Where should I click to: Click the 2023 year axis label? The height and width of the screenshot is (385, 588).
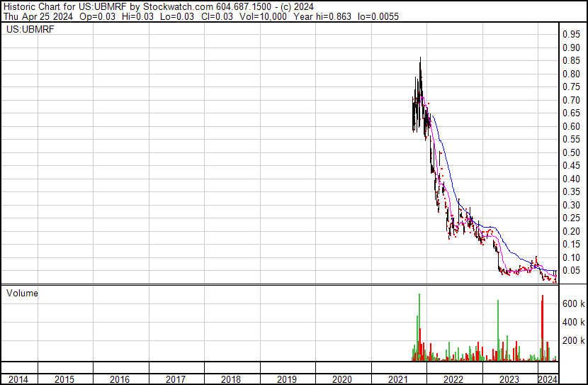click(x=509, y=379)
